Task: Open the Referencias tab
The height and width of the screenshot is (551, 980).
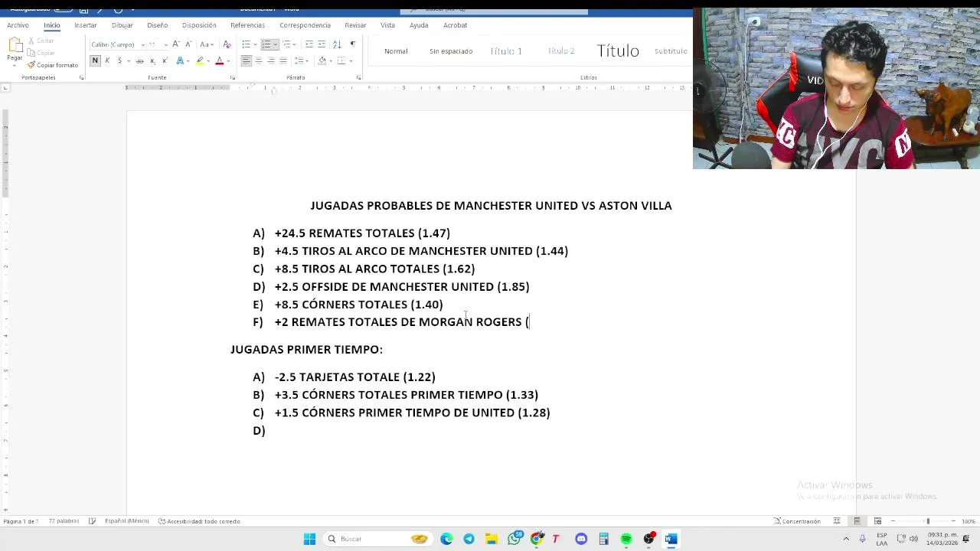Action: pos(247,25)
